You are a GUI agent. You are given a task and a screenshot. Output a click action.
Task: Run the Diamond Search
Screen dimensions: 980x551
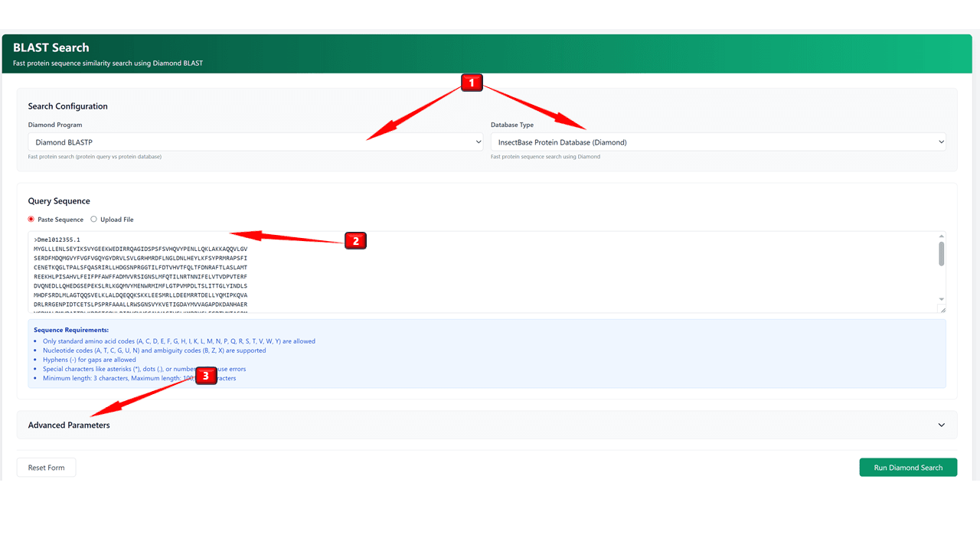(x=907, y=468)
